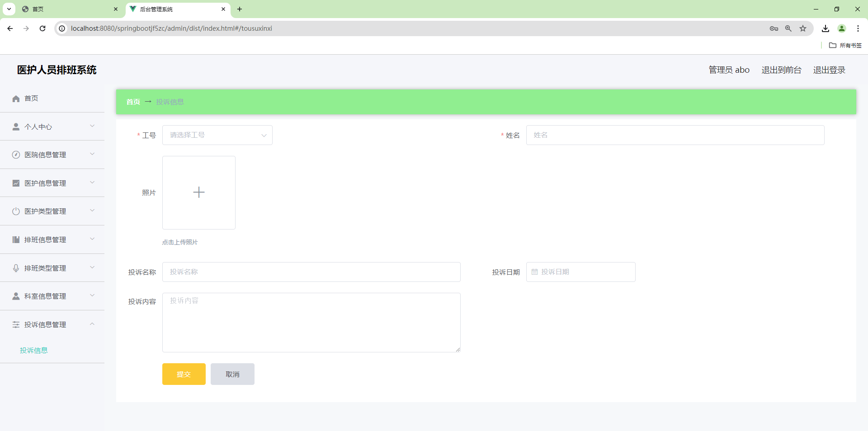
Task: Click the calendar icon in 投诉日期 field
Action: [535, 272]
